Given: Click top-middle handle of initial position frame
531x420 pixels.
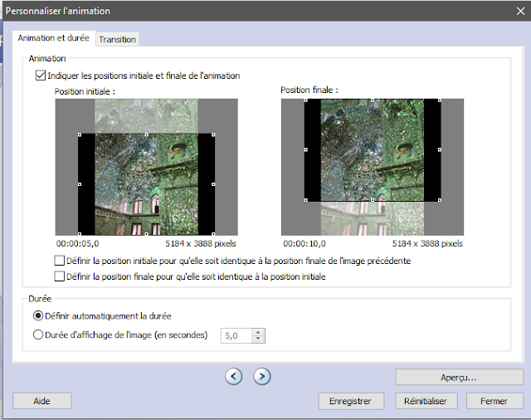Looking at the screenshot, I should 147,134.
